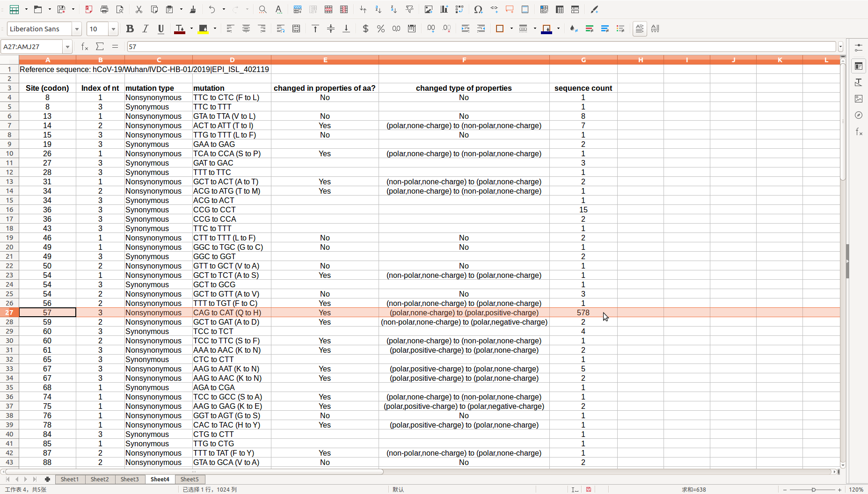Insert an image
The width and height of the screenshot is (868, 494).
428,9
